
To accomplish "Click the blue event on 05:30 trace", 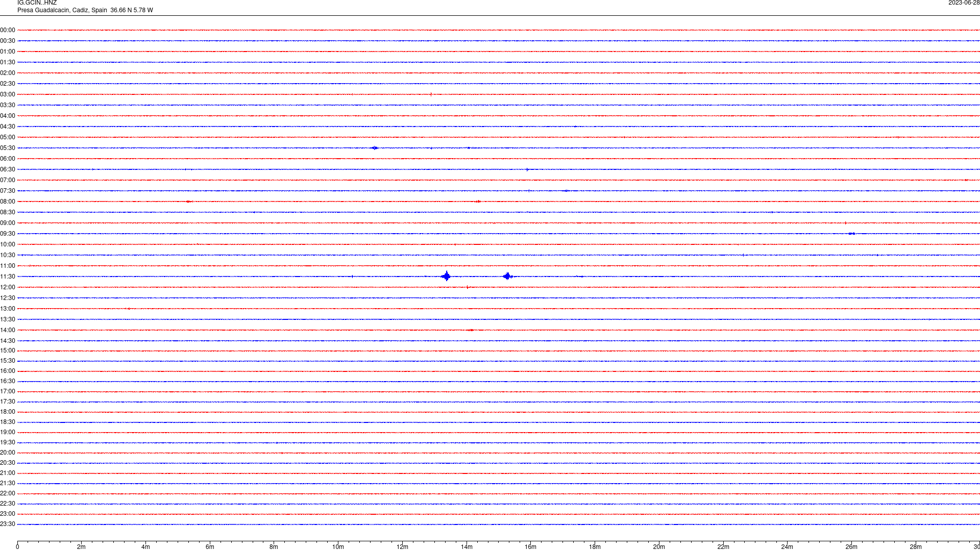I will click(375, 148).
